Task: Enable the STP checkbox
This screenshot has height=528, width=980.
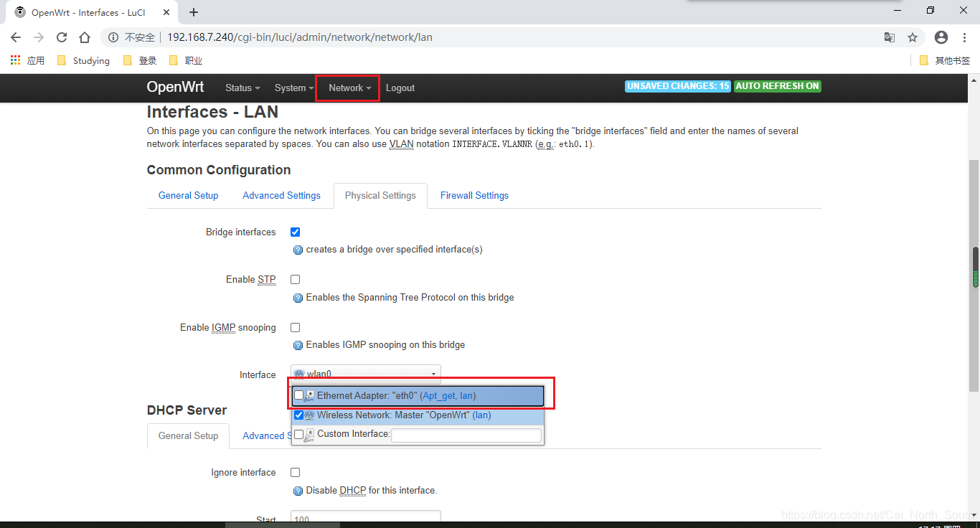Action: point(295,279)
